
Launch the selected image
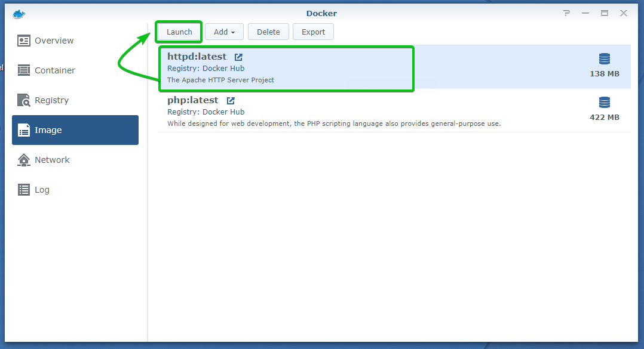(x=179, y=32)
